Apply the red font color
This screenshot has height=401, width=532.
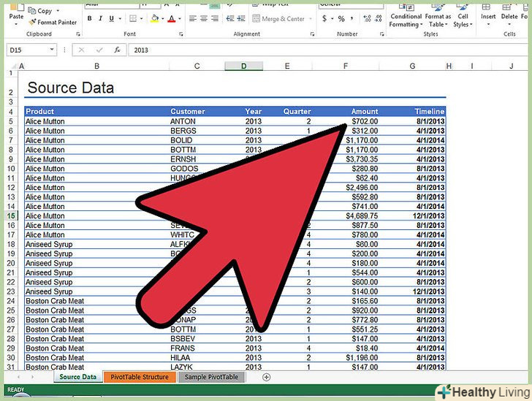pos(172,19)
